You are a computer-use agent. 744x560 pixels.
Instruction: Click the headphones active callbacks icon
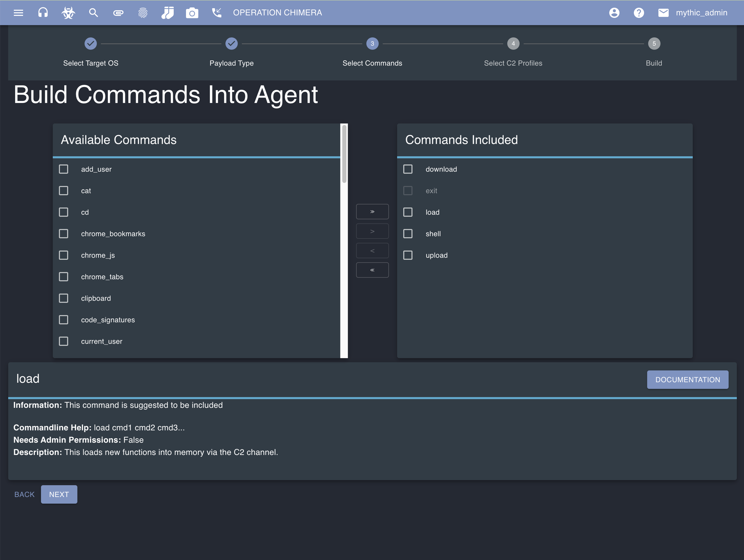tap(43, 13)
